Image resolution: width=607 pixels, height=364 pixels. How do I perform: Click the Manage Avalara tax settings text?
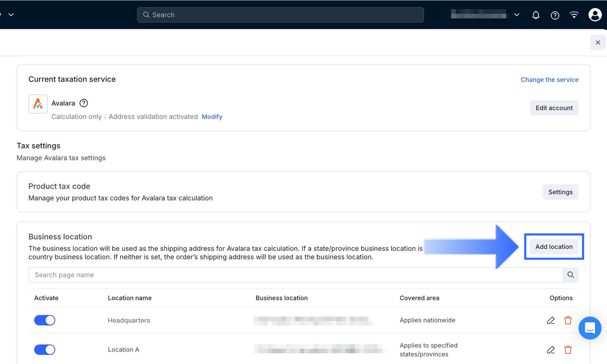[61, 158]
